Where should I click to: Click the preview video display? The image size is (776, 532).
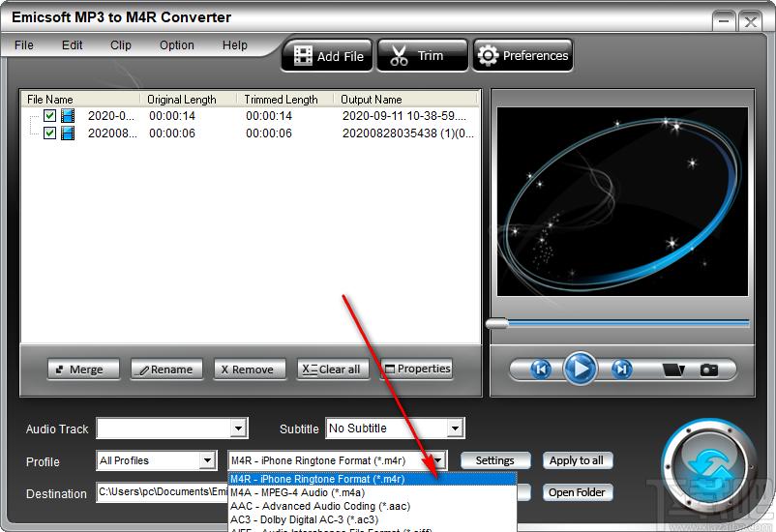tap(622, 201)
